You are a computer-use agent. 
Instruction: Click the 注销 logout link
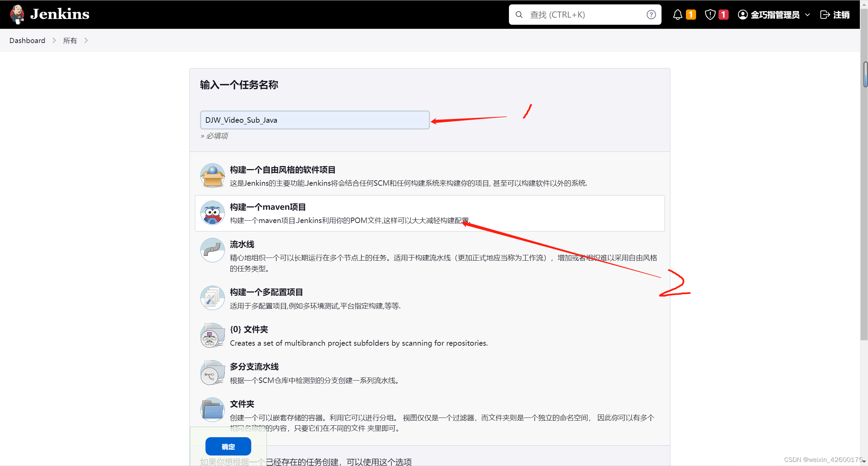pos(841,14)
